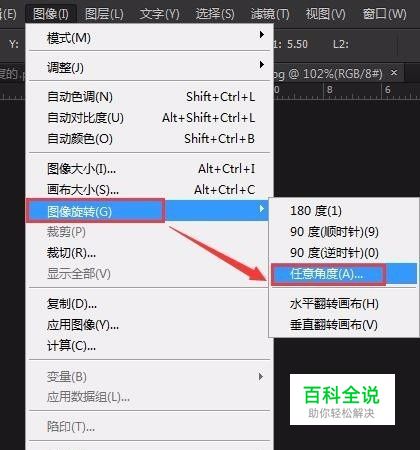Choose 自动颜色(O) menu item
The width and height of the screenshot is (420, 450).
149,138
